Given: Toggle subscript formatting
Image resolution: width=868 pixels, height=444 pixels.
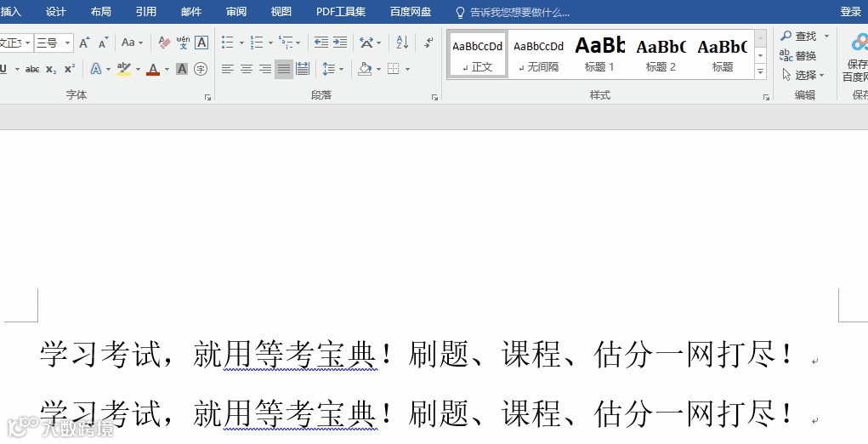Looking at the screenshot, I should [x=51, y=69].
